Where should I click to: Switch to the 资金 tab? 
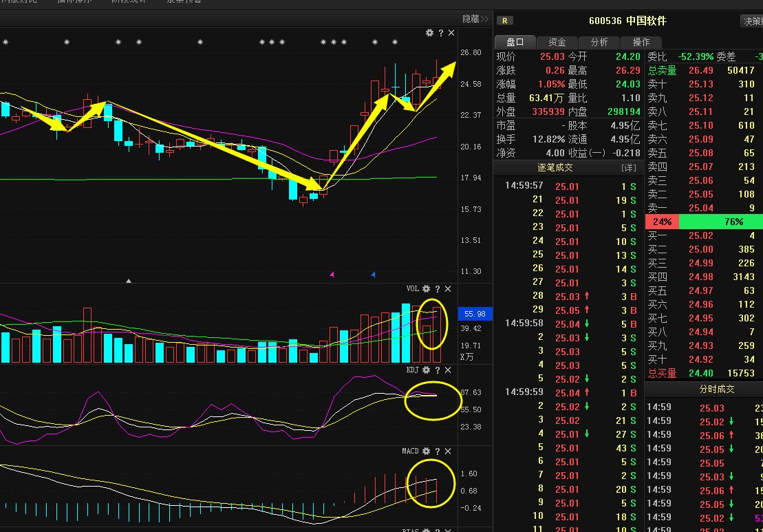pyautogui.click(x=557, y=42)
